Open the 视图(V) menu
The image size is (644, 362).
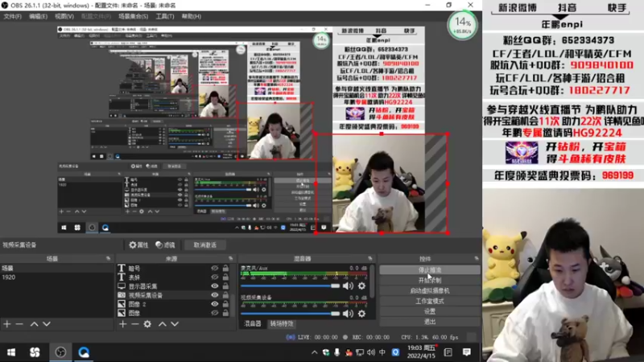[x=64, y=16]
